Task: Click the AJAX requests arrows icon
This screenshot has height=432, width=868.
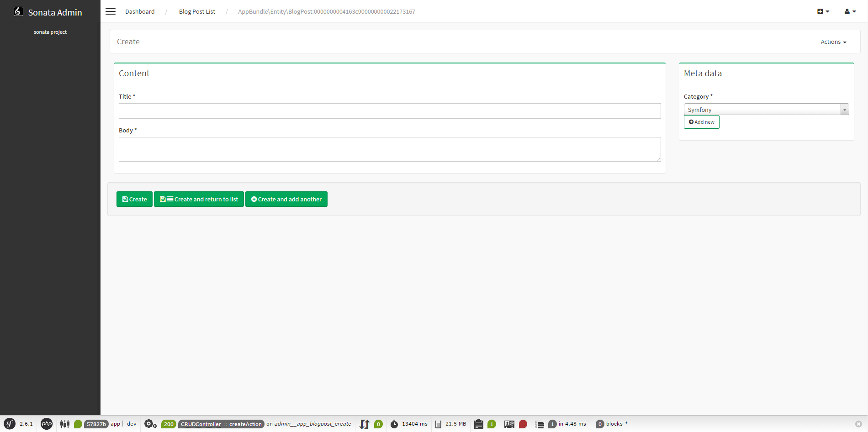Action: pyautogui.click(x=365, y=424)
